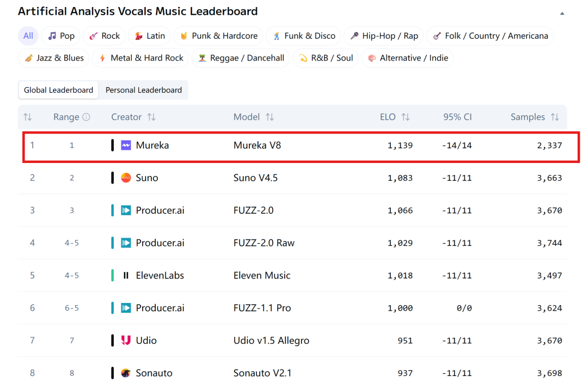Sort the table by Samples column
The image size is (588, 388).
tap(555, 117)
